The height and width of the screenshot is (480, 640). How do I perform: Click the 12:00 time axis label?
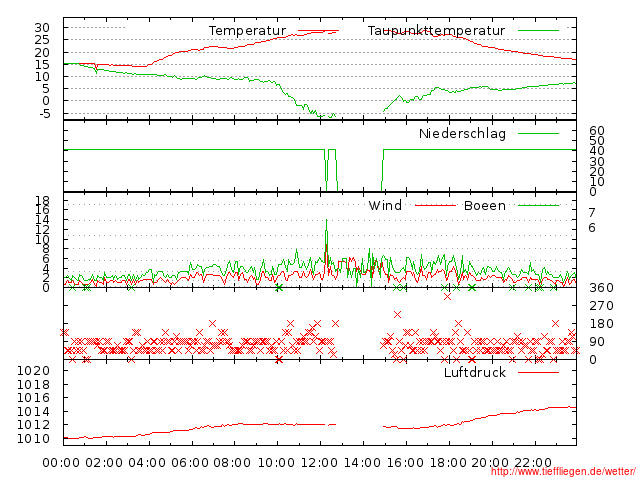(319, 463)
